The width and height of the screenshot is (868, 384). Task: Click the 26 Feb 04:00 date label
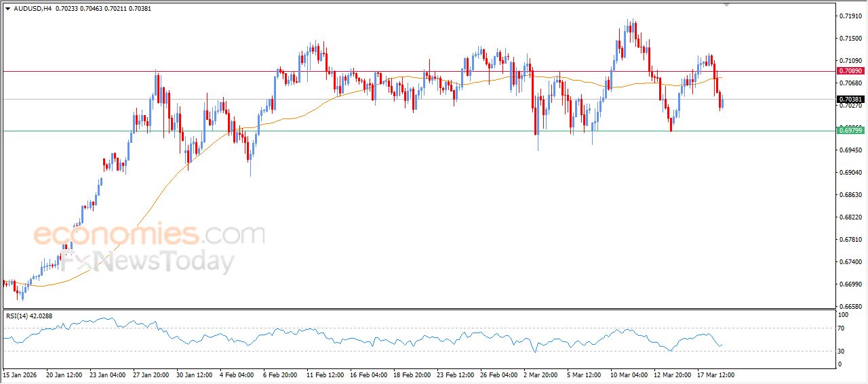click(499, 374)
